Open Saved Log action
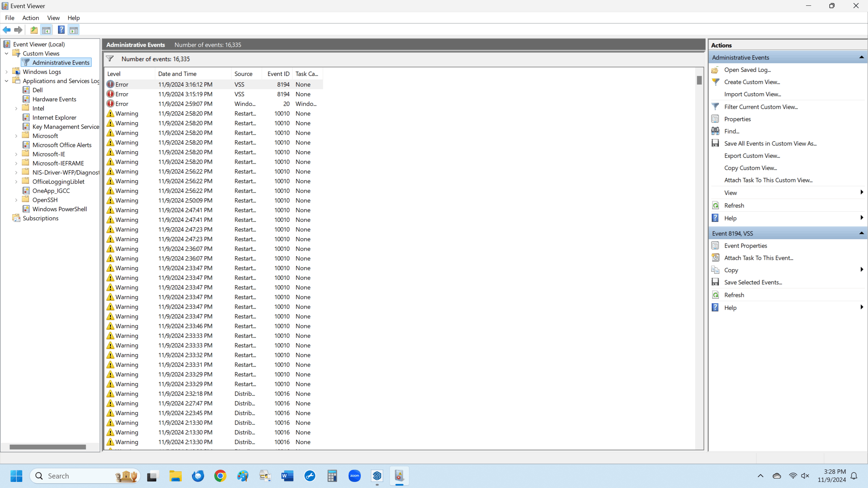The width and height of the screenshot is (868, 488). click(747, 70)
